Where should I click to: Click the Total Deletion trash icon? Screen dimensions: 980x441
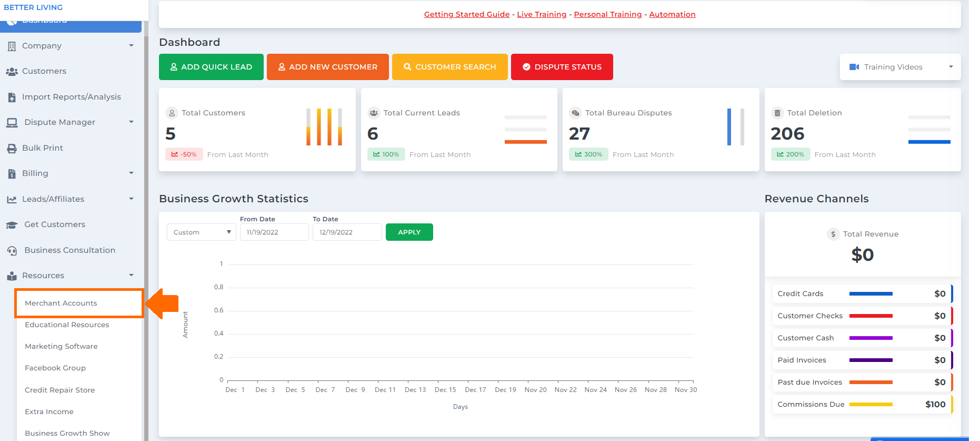point(777,113)
